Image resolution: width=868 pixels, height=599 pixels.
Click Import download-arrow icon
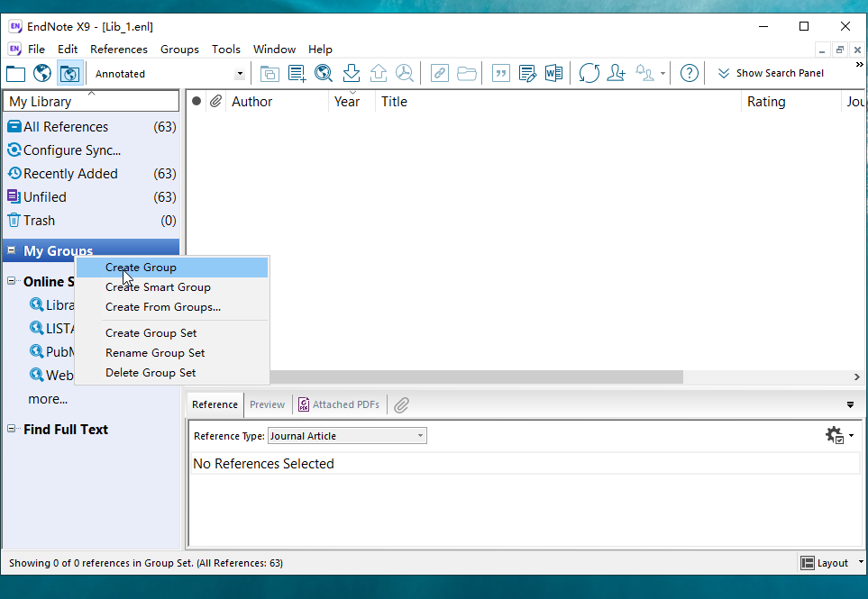[x=351, y=73]
